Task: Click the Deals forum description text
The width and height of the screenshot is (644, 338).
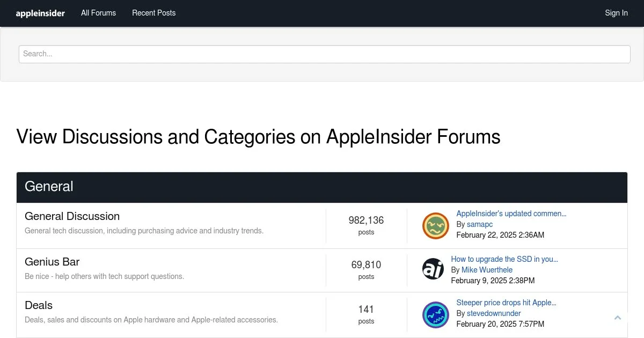Action: point(151,320)
